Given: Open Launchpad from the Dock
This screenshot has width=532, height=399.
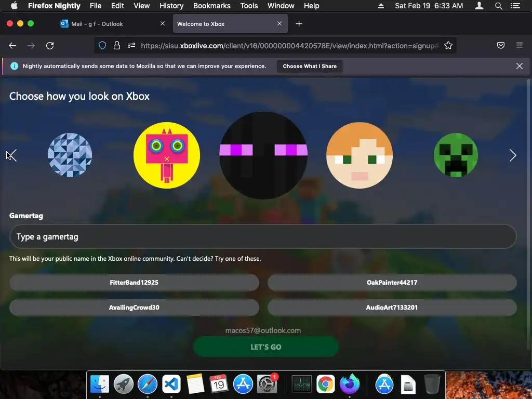Looking at the screenshot, I should pos(124,384).
